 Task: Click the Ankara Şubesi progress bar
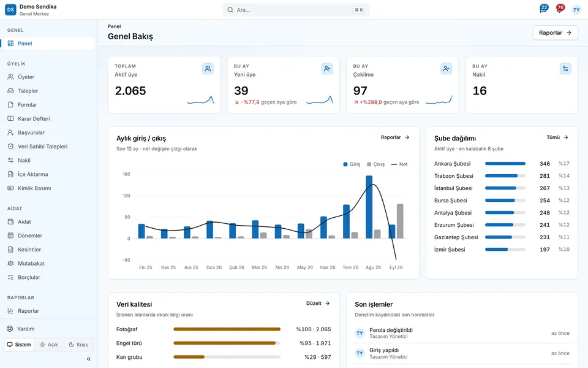505,164
